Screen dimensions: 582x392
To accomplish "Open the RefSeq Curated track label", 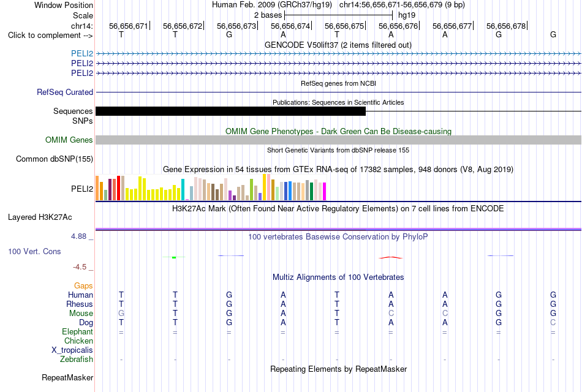I will point(65,92).
